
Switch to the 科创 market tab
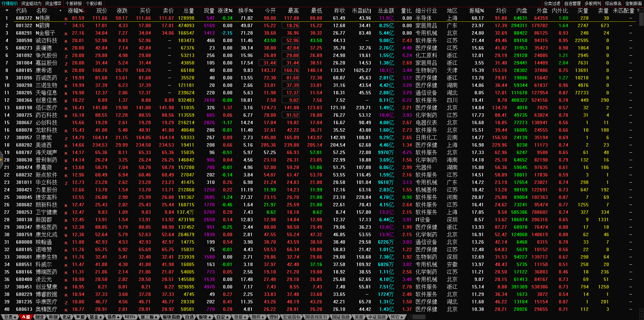click(x=53, y=317)
